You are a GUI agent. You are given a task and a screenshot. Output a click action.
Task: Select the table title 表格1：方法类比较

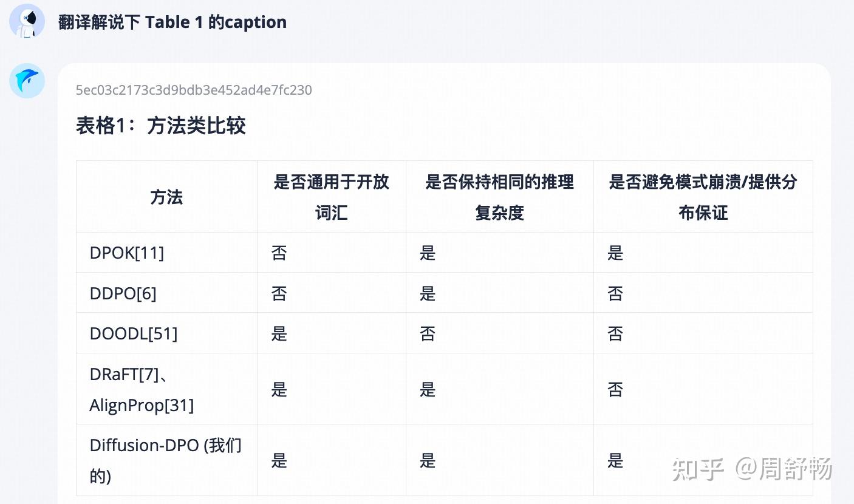click(160, 126)
